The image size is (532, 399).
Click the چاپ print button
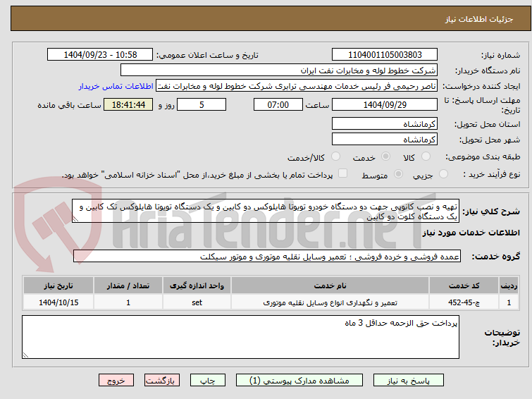pos(208,381)
